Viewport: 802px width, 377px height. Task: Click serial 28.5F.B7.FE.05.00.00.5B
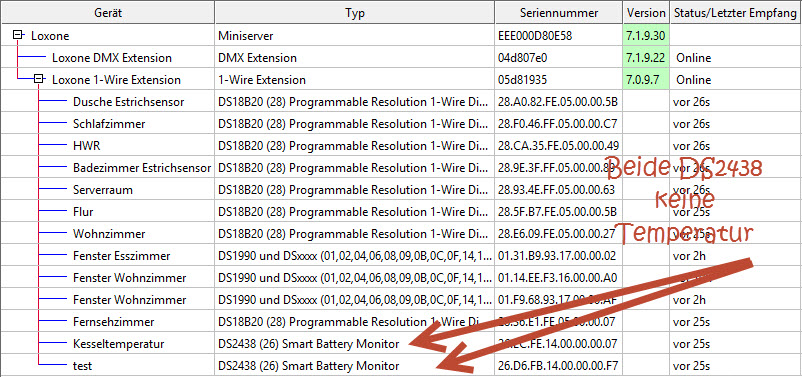(x=558, y=212)
